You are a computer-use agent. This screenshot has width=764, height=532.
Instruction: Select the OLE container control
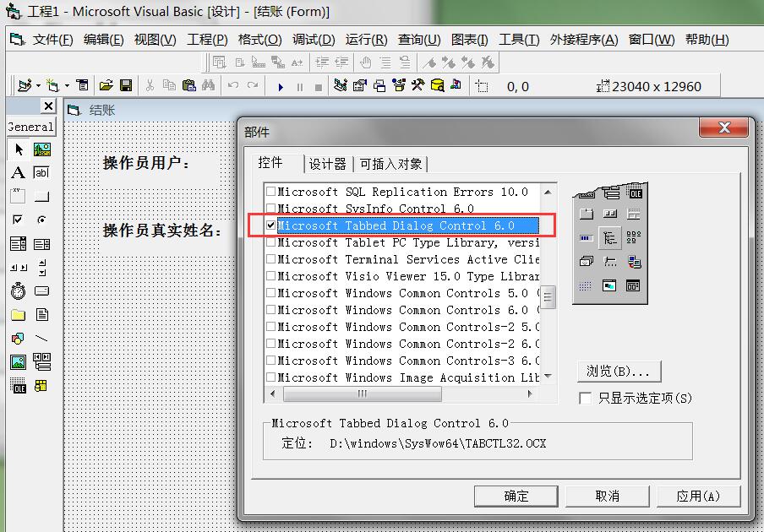coord(18,386)
